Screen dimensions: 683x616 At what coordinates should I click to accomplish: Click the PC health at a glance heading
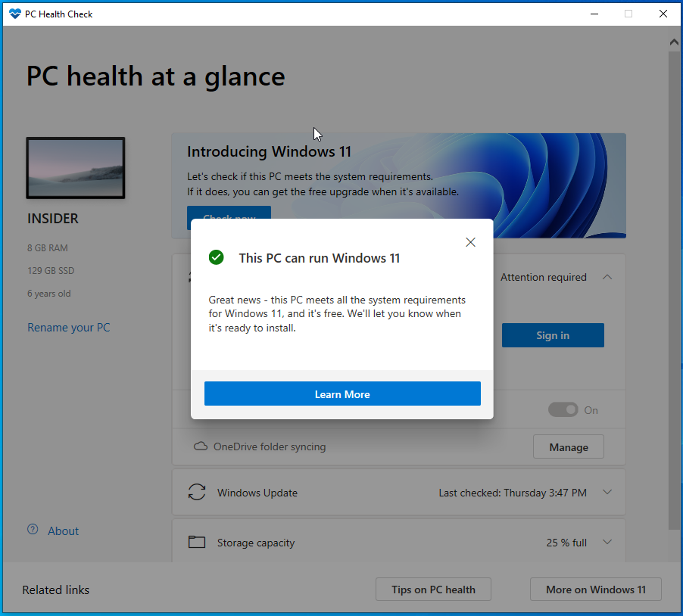pyautogui.click(x=155, y=77)
